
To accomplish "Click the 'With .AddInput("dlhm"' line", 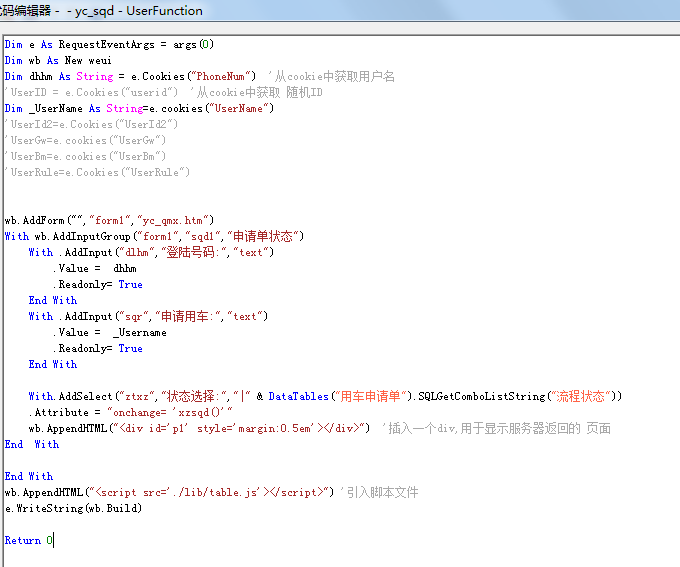I will tap(151, 252).
